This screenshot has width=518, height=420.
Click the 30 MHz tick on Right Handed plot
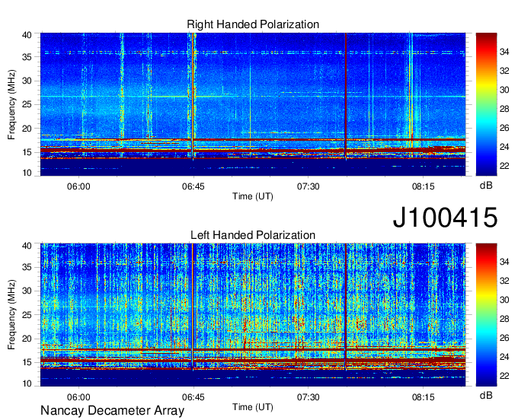27,81
